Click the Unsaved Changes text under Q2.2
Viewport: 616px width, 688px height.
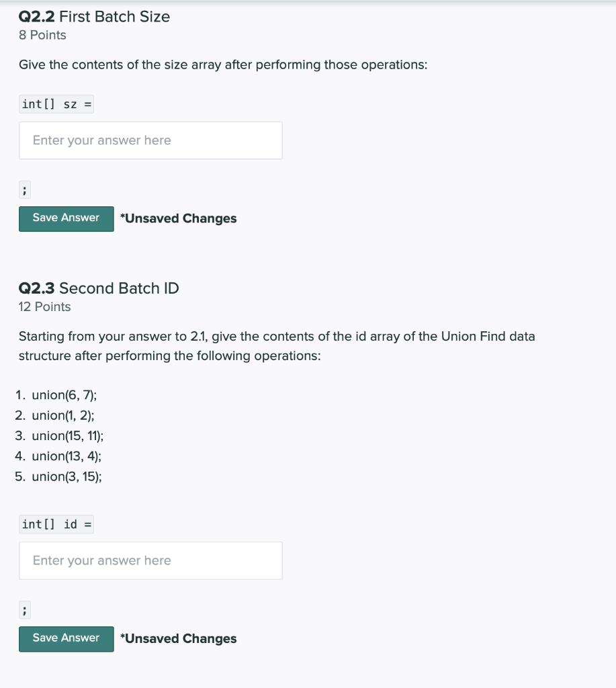pos(178,218)
